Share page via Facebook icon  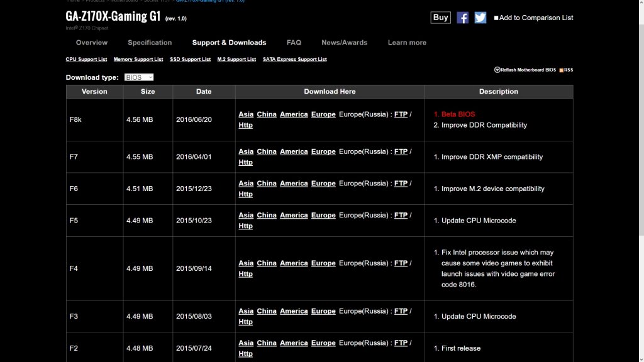[x=462, y=18]
